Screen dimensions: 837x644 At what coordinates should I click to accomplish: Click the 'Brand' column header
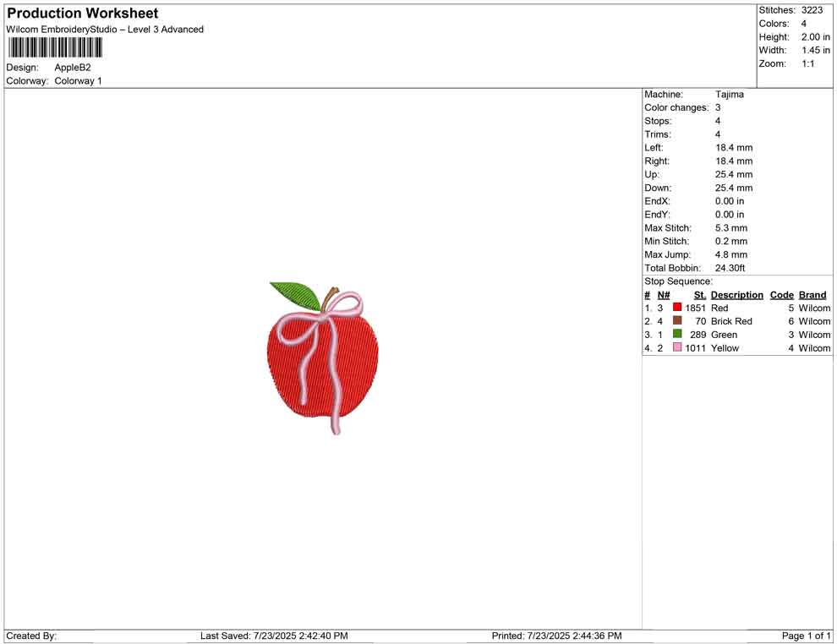(812, 295)
